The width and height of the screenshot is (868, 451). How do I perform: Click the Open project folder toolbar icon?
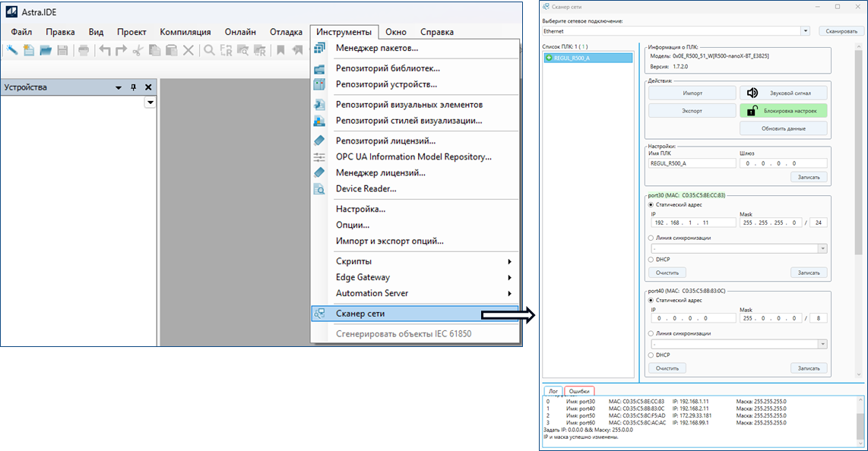click(46, 50)
